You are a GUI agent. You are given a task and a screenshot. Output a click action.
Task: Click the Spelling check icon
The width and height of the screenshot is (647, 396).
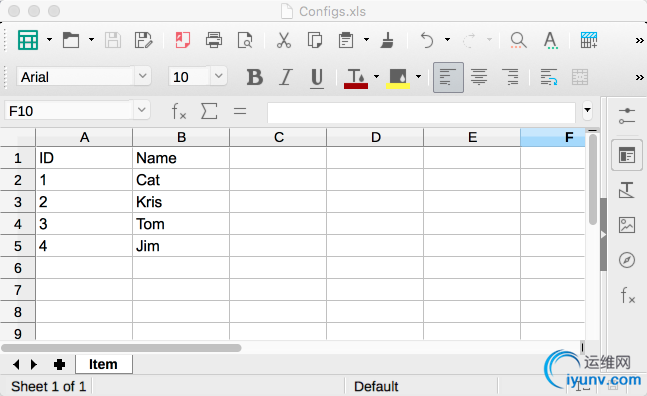pos(550,40)
